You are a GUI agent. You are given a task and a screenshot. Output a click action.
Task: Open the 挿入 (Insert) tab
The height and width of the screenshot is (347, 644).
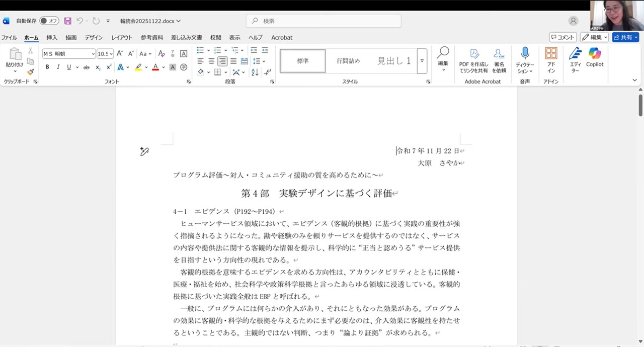(x=52, y=38)
